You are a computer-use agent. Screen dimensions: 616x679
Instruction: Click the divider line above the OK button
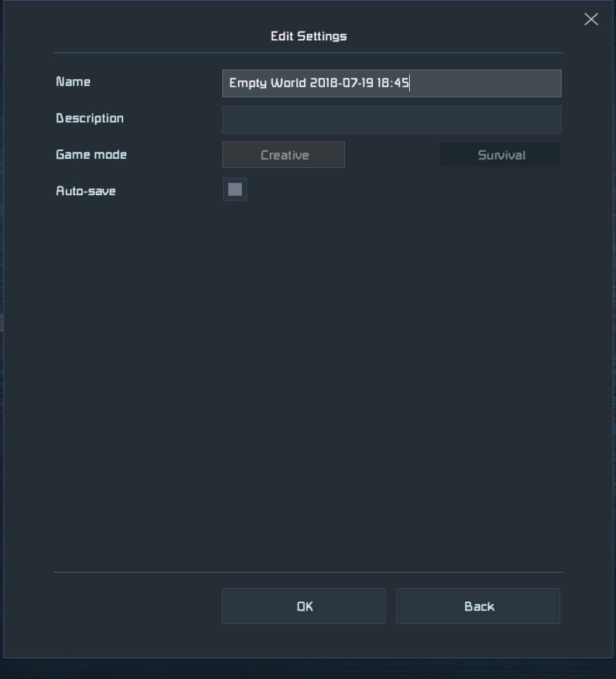tap(308, 572)
